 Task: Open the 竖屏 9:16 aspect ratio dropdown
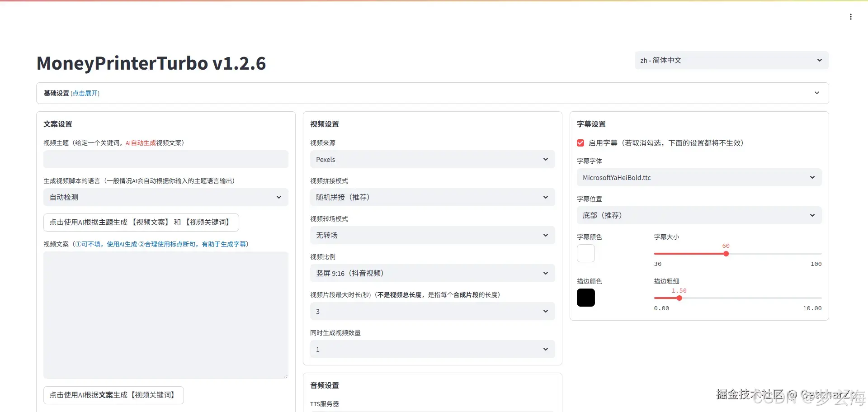click(x=432, y=273)
